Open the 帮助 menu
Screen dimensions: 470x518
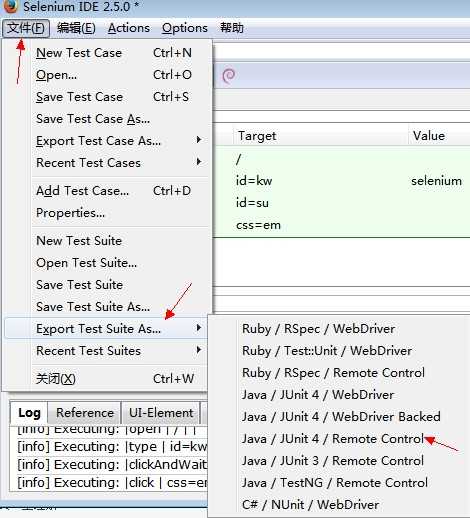(232, 28)
